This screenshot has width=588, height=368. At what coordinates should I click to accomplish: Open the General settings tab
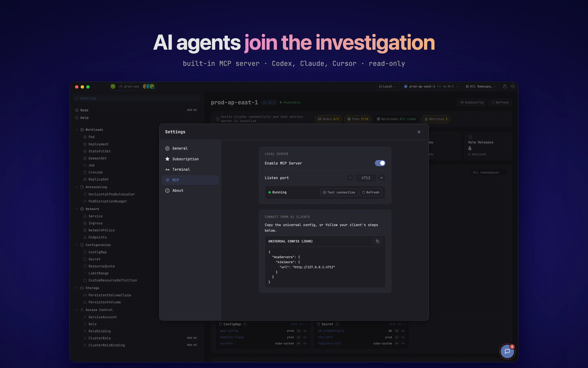190,148
